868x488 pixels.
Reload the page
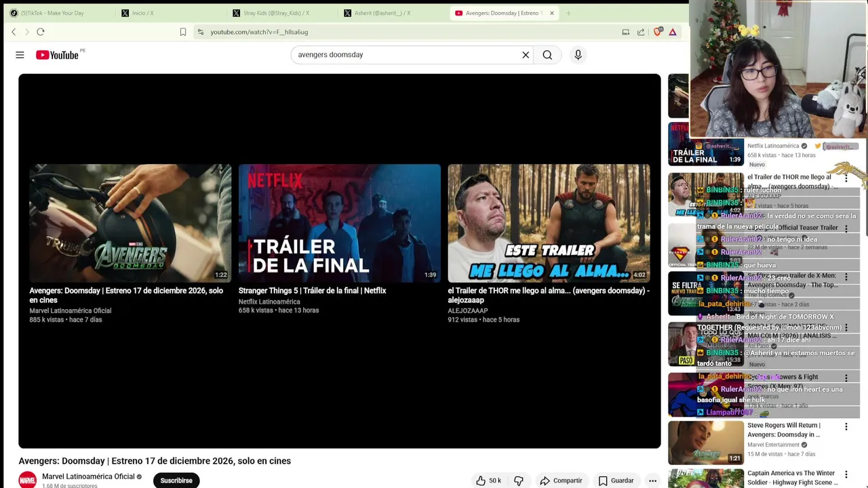click(41, 32)
